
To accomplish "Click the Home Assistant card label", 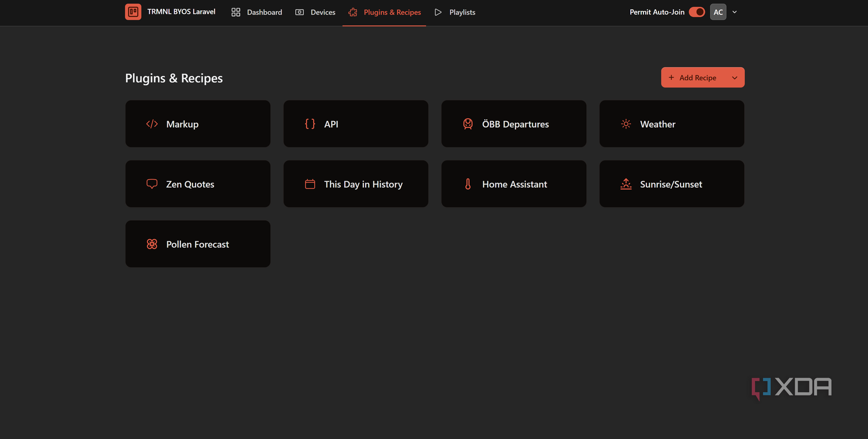I will tap(514, 184).
